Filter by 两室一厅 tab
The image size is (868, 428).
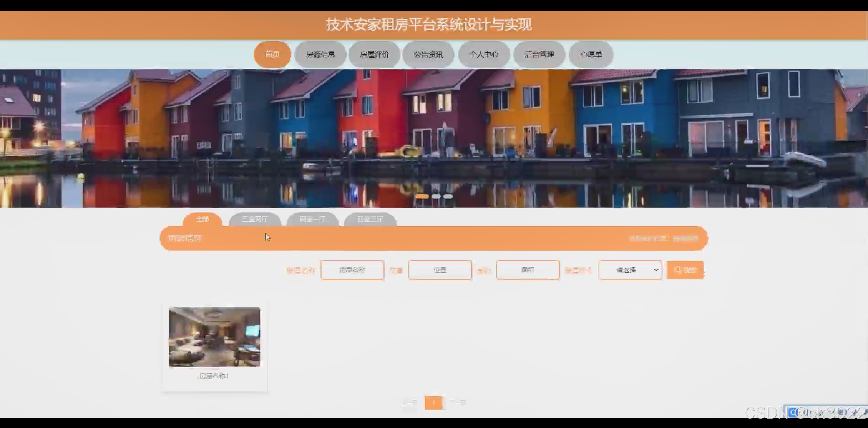312,219
